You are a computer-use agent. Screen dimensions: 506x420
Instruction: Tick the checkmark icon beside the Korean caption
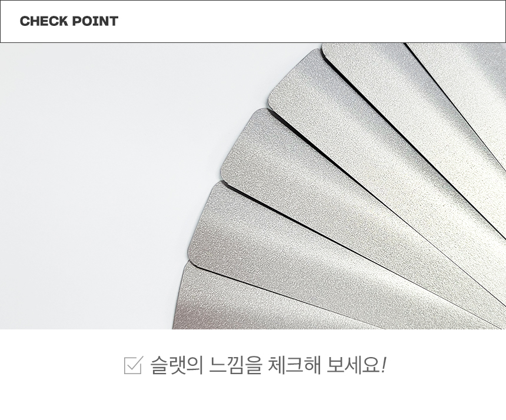tap(134, 365)
